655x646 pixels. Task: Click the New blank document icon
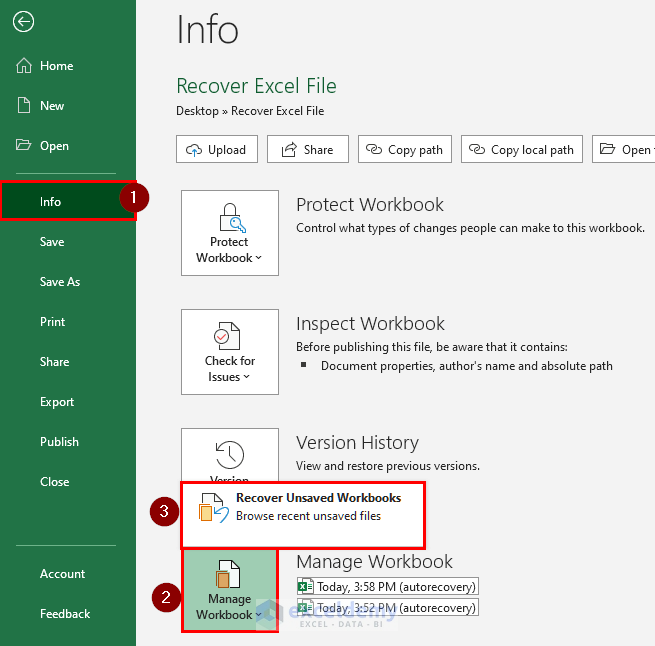[x=24, y=106]
